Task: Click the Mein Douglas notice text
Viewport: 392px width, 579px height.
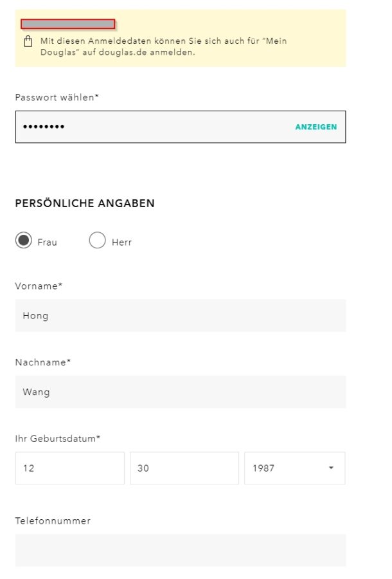Action: (163, 46)
